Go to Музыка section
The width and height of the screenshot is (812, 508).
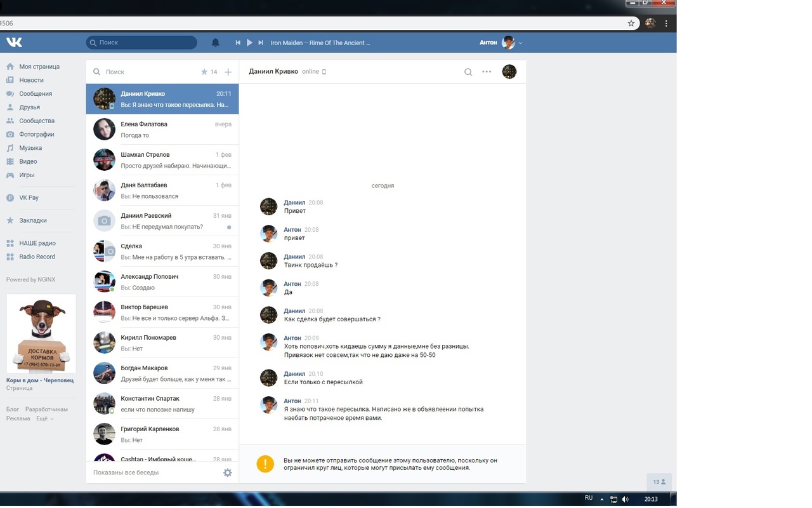coord(30,148)
